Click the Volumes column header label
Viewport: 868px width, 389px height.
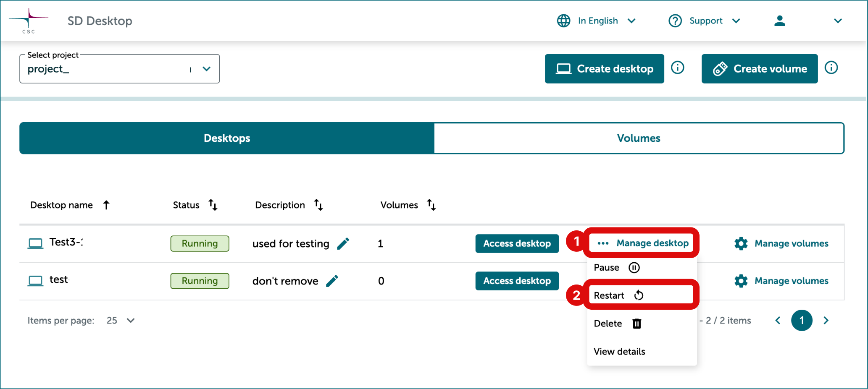click(x=399, y=205)
